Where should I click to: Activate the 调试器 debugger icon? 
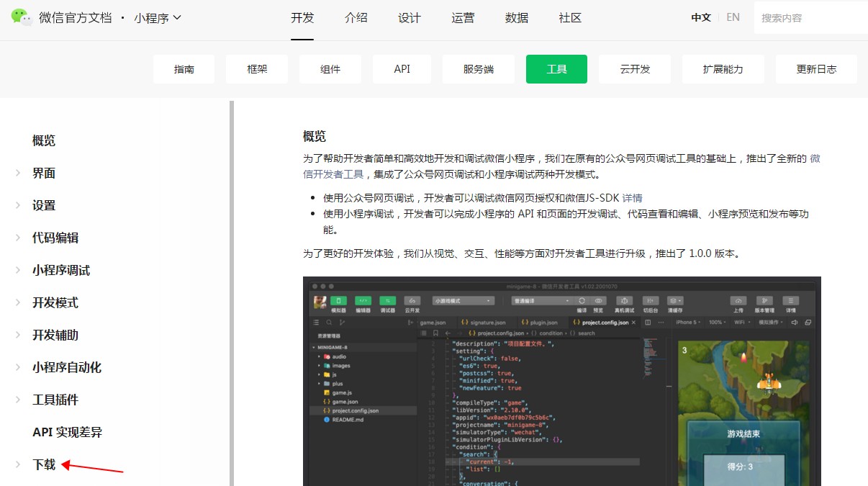pyautogui.click(x=386, y=301)
